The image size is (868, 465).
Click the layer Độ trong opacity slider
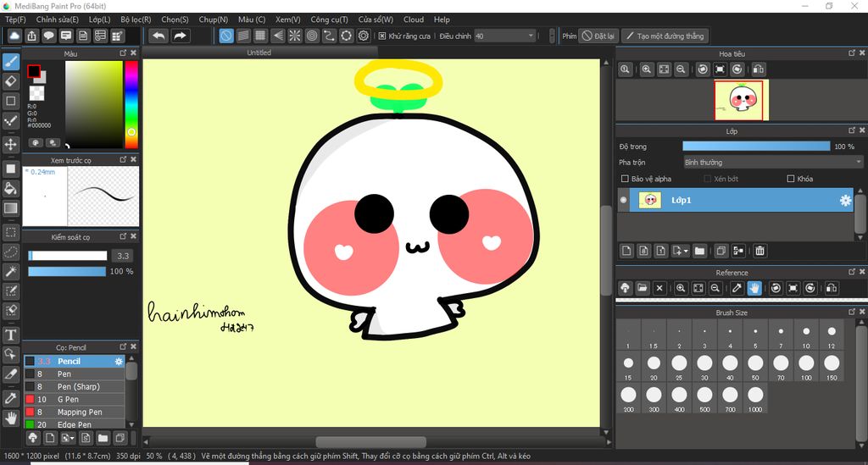(756, 146)
